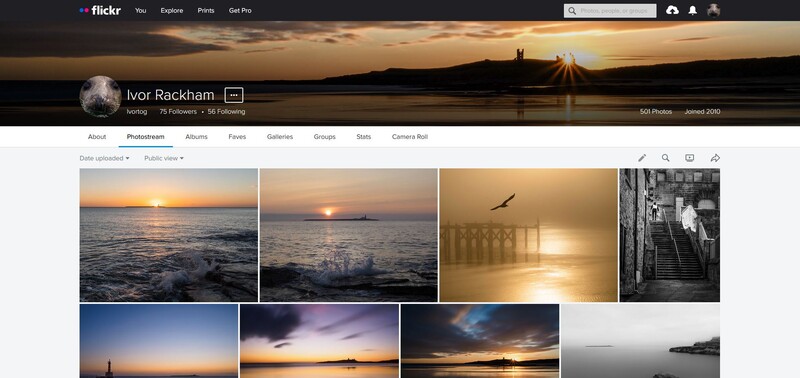Click the search magnifier in navbar field
Image resolution: width=800 pixels, height=378 pixels.
pyautogui.click(x=572, y=11)
